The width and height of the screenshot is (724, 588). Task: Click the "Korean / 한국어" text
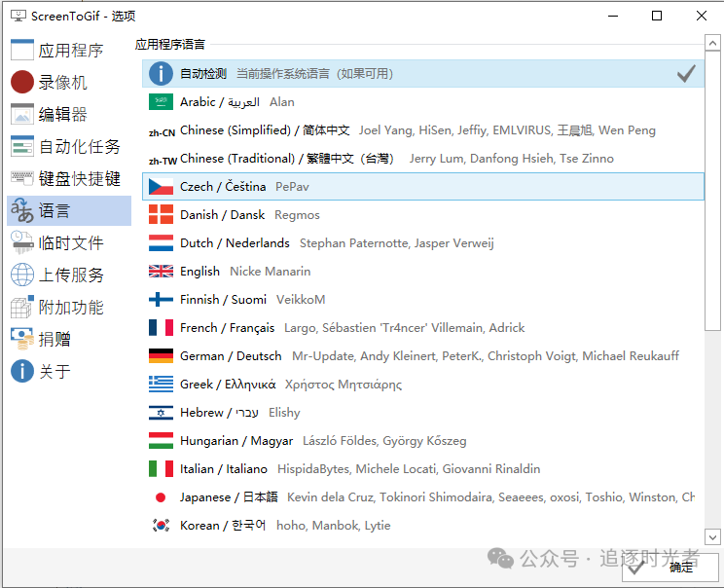(223, 525)
